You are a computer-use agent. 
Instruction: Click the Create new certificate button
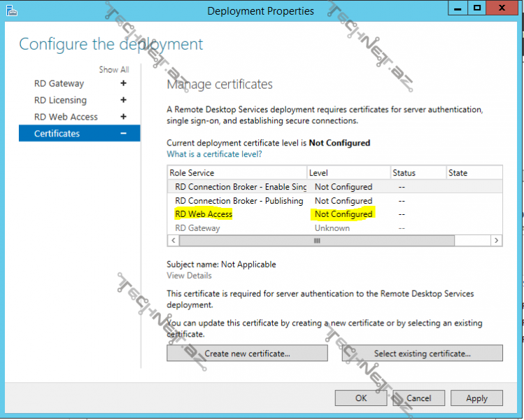(247, 353)
